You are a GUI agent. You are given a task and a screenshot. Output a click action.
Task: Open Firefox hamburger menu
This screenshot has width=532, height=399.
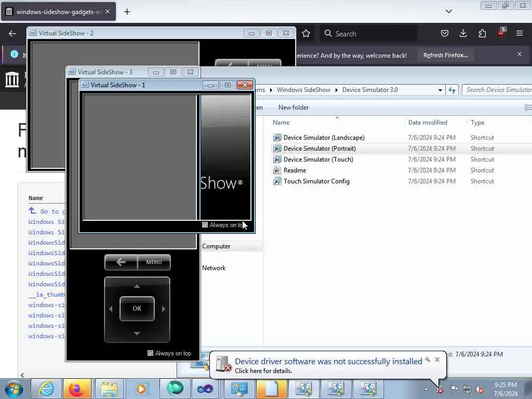pos(520,33)
